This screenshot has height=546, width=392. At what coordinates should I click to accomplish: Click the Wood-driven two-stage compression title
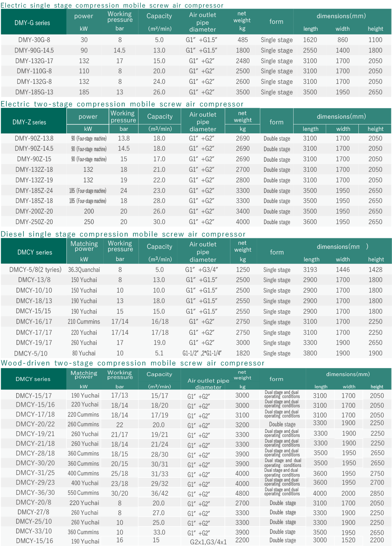(x=132, y=363)
